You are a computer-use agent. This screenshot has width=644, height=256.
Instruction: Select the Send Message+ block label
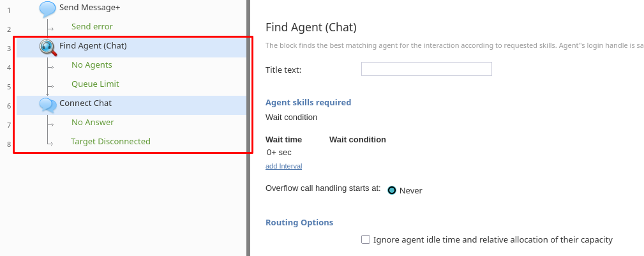[89, 8]
